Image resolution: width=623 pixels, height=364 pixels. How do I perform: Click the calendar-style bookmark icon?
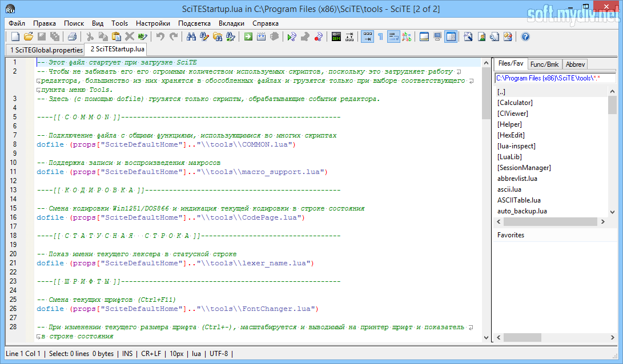pyautogui.click(x=261, y=37)
